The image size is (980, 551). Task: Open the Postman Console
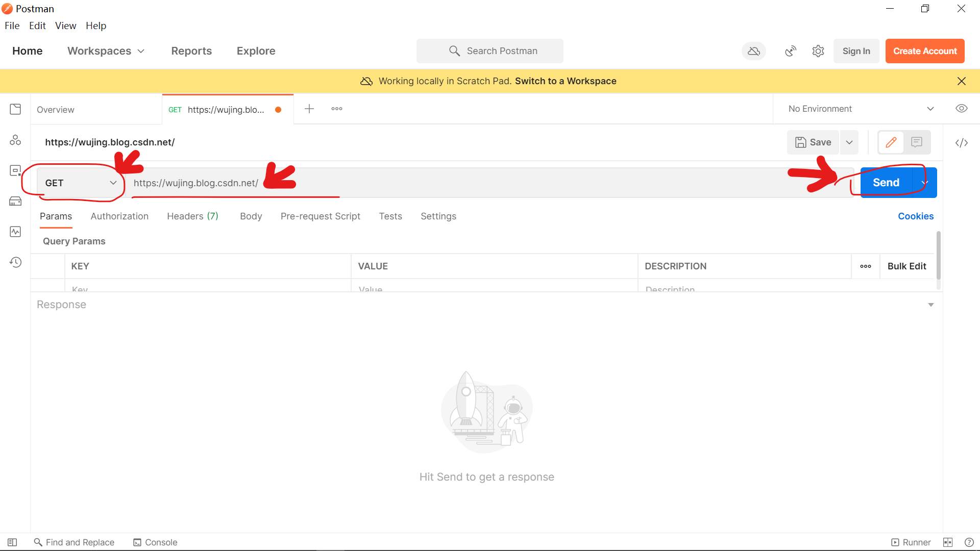click(155, 542)
